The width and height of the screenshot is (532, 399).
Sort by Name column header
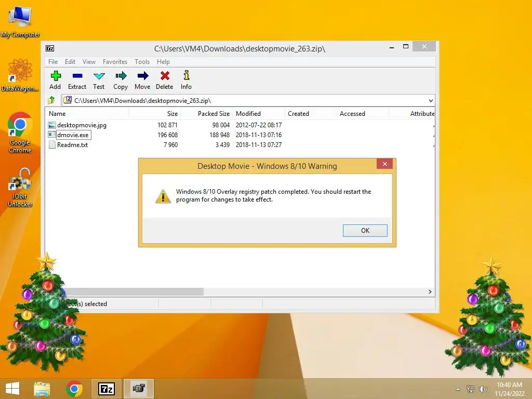point(87,114)
